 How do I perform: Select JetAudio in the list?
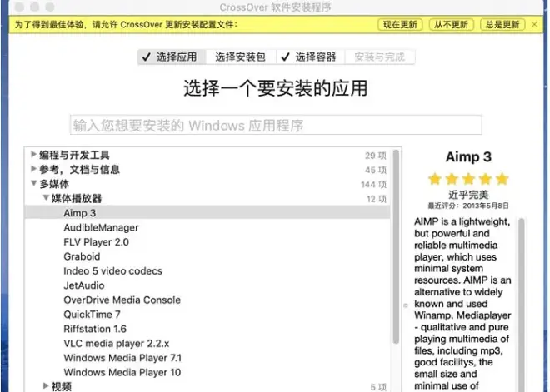point(207,285)
